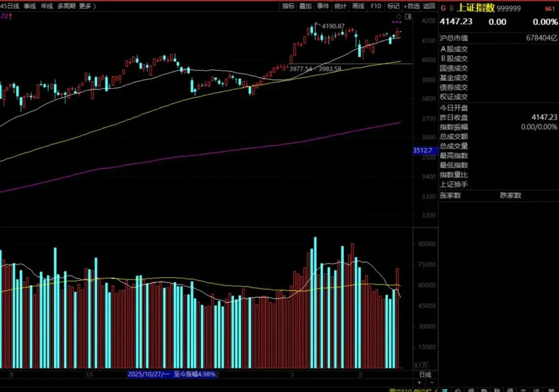Viewport: 559px width, 392px height.
Task: Toggle the side panel layout icon
Action: (408, 17)
